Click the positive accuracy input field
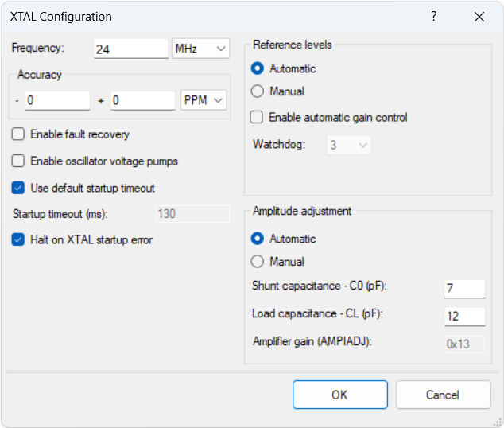The height and width of the screenshot is (428, 504). click(143, 100)
